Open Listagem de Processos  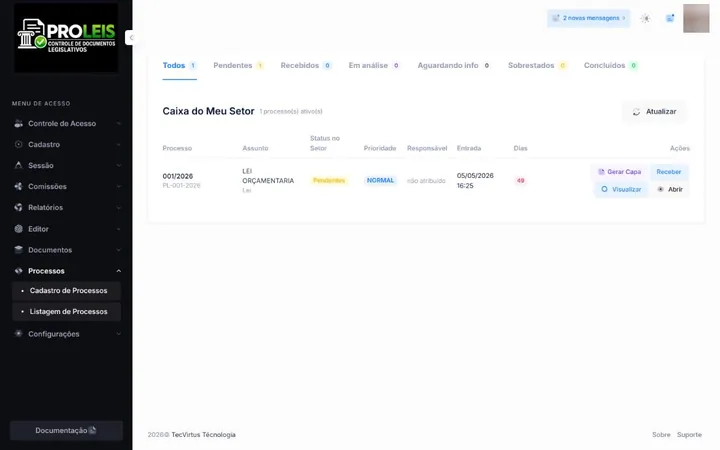click(67, 312)
